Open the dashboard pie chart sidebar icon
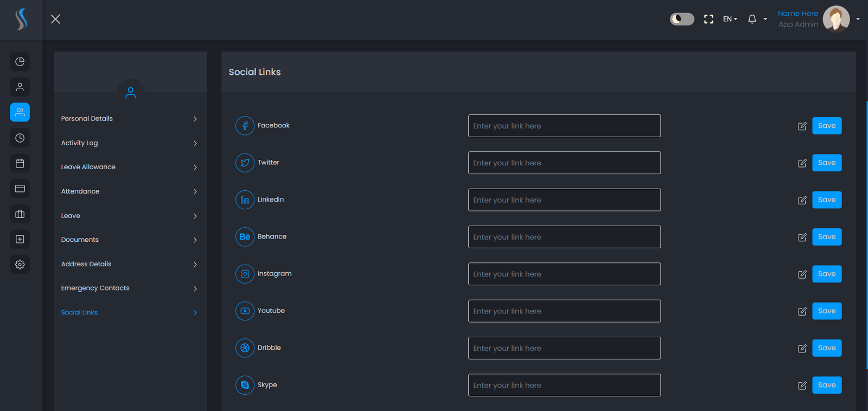Screen dimensions: 868x411 point(20,61)
